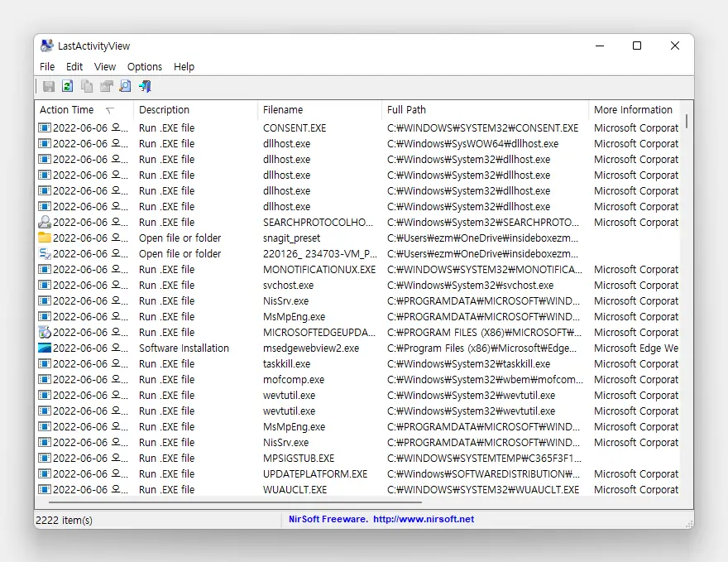Sort list by Description column header
Image resolution: width=728 pixels, height=562 pixels.
(x=164, y=110)
